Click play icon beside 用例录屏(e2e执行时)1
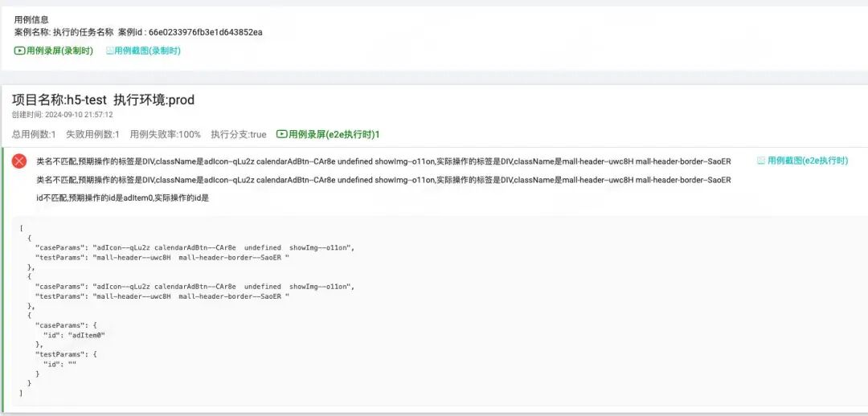Screen dimensions: 868x416 [x=282, y=134]
